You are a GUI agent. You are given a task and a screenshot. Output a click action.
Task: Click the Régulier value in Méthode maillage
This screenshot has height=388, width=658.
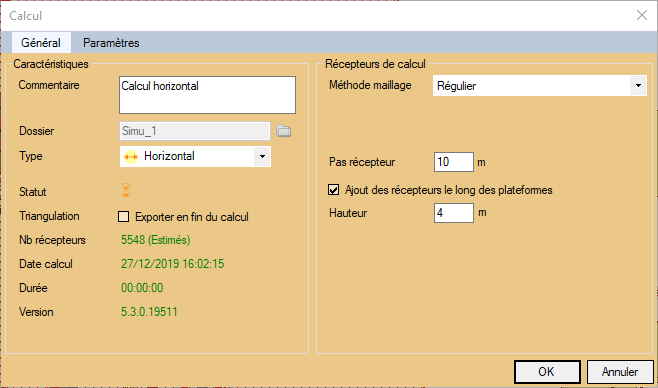click(457, 86)
